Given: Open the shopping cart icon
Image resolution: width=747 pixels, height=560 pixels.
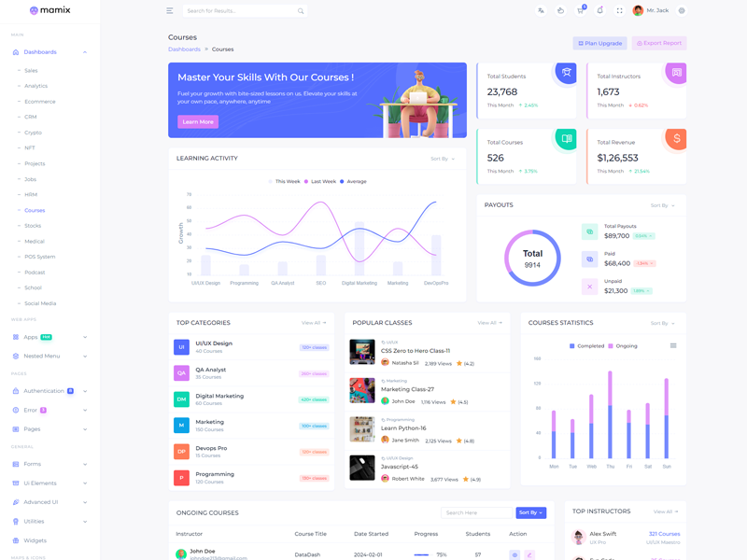Looking at the screenshot, I should pos(580,11).
